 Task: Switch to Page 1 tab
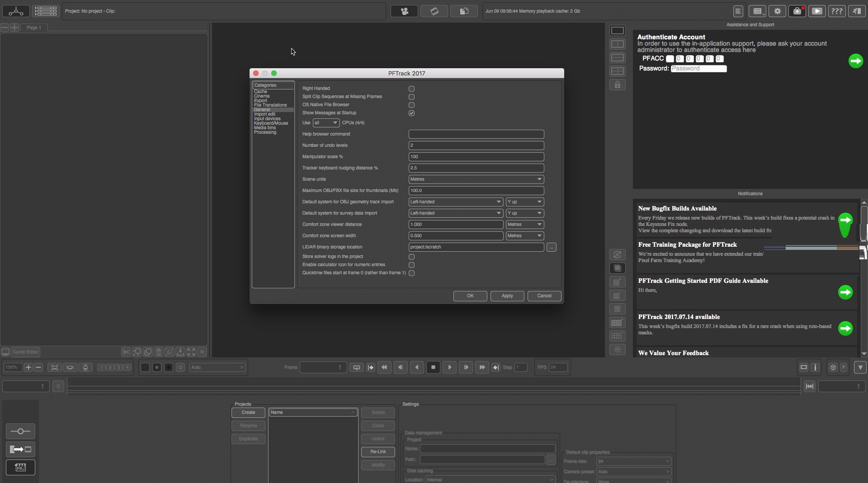[x=34, y=28]
